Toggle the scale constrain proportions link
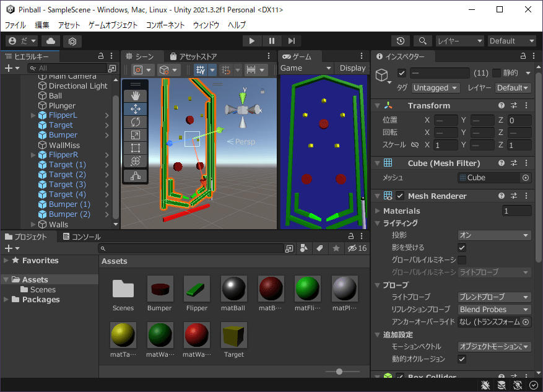 click(x=415, y=145)
